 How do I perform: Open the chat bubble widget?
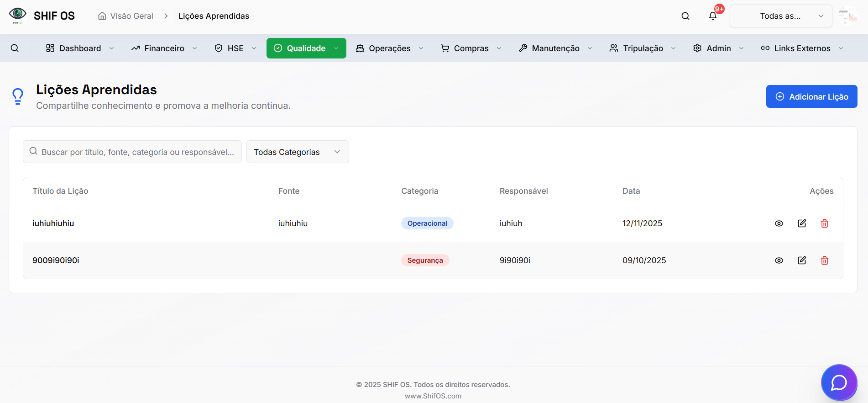coord(838,382)
